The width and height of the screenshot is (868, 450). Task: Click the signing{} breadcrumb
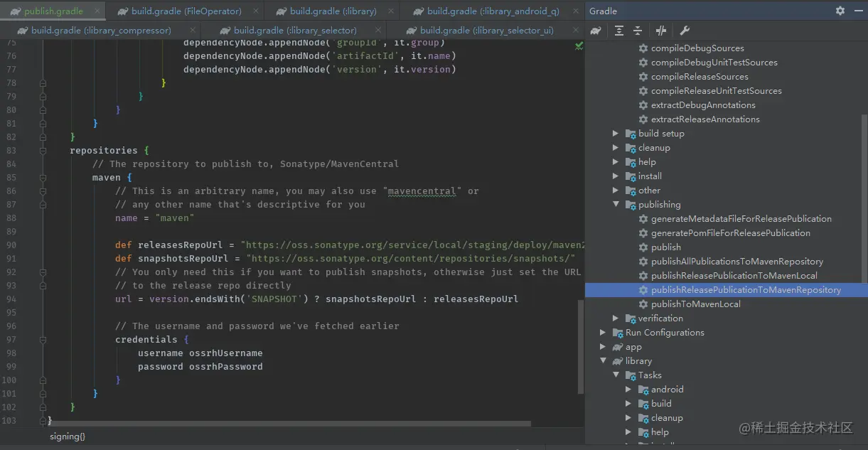(x=68, y=436)
